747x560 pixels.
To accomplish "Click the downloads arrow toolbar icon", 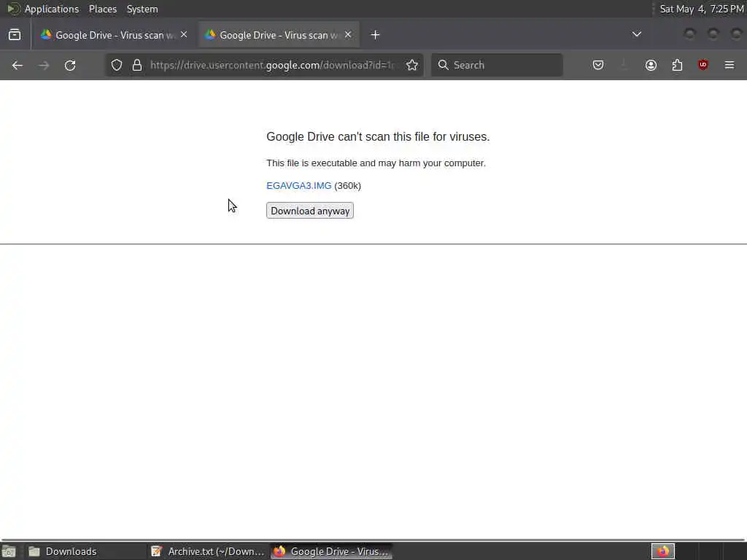I will click(x=624, y=65).
